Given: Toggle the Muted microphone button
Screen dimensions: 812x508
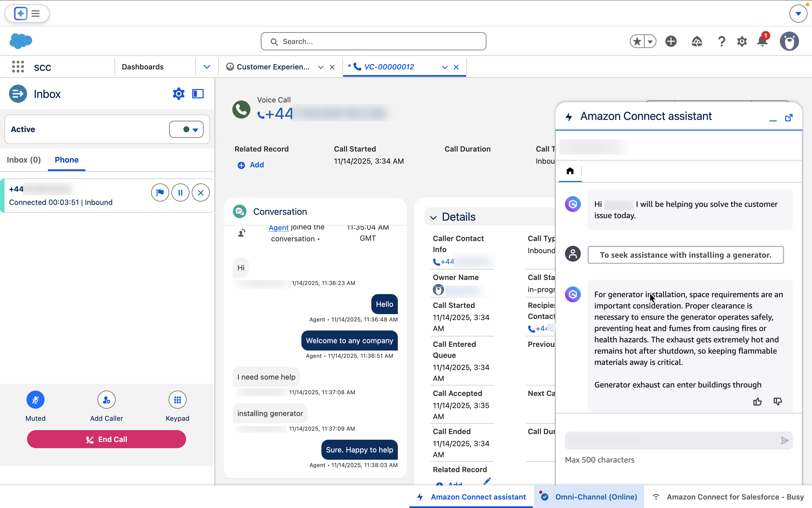Looking at the screenshot, I should pos(35,400).
